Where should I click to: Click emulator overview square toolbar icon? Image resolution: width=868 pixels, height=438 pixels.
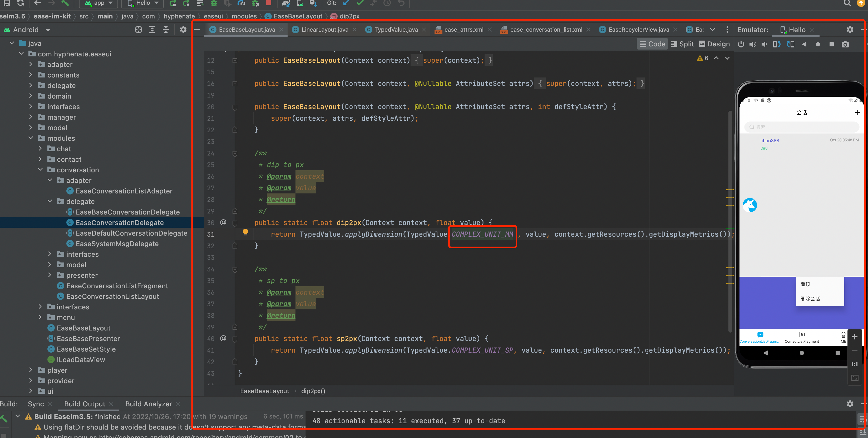click(x=831, y=44)
